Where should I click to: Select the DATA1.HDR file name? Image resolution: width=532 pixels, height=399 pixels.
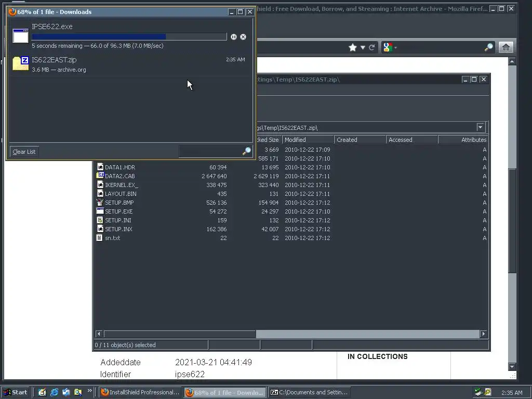click(120, 167)
